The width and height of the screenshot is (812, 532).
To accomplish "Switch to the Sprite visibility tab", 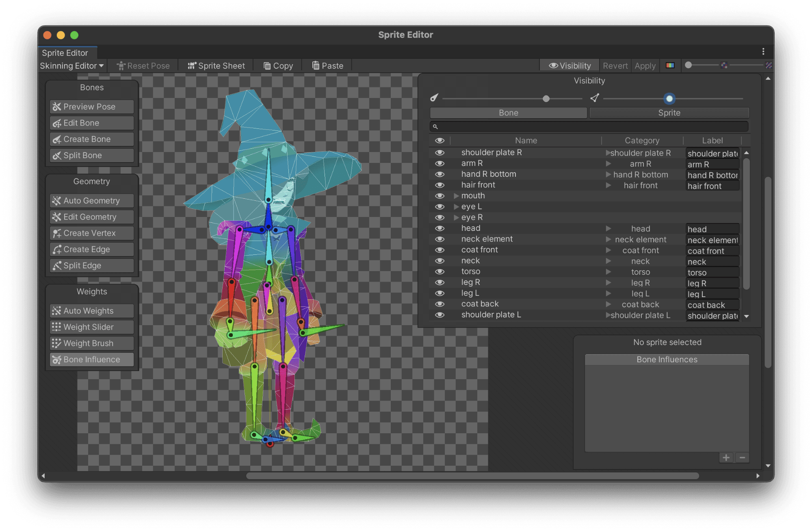I will click(x=669, y=113).
